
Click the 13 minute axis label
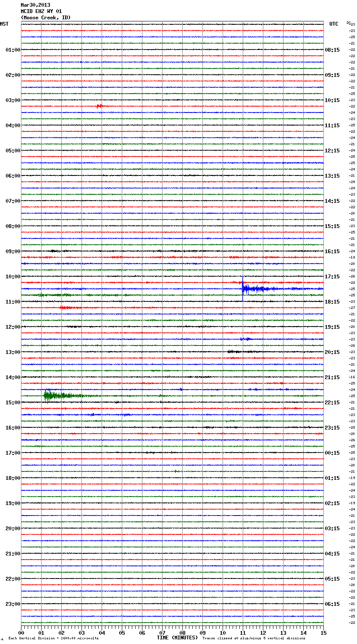coord(283,633)
